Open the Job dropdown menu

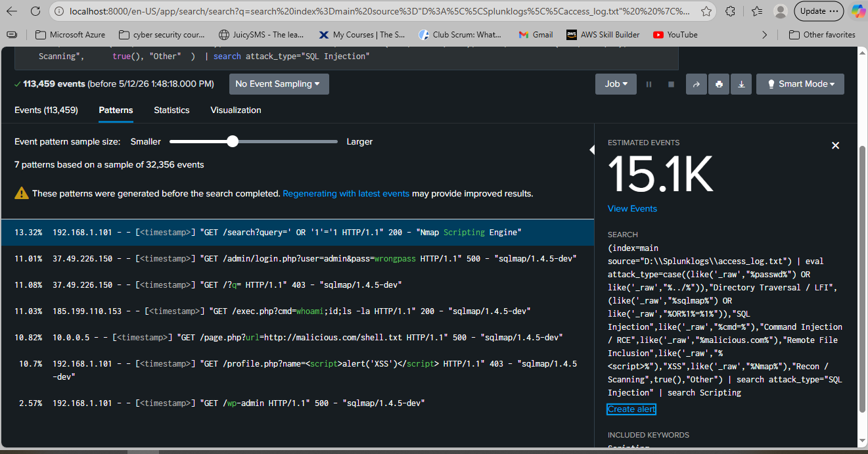pyautogui.click(x=616, y=84)
